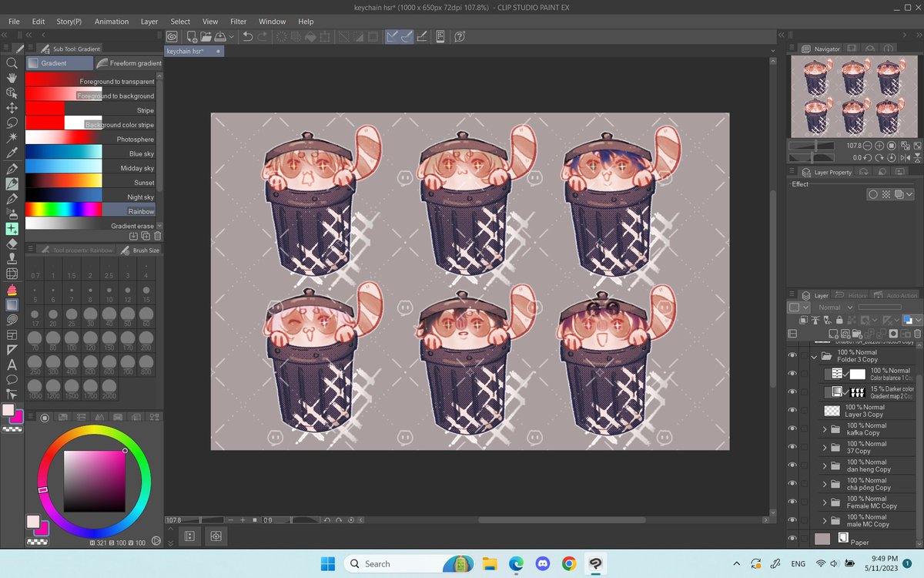
Task: Select the Auto select wand tool
Action: (x=12, y=138)
